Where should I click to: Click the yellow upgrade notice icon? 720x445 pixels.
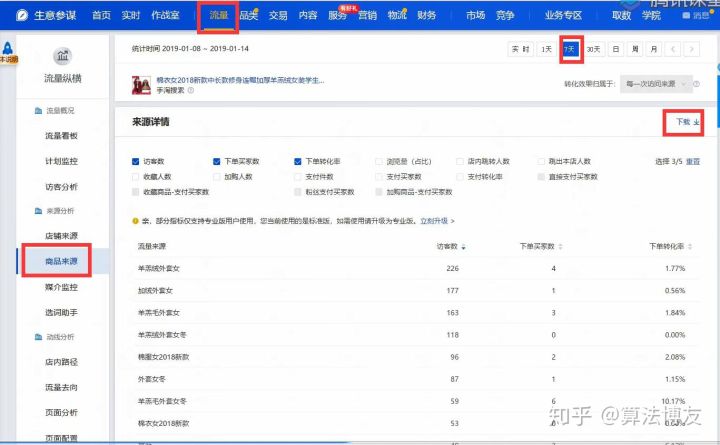click(136, 221)
